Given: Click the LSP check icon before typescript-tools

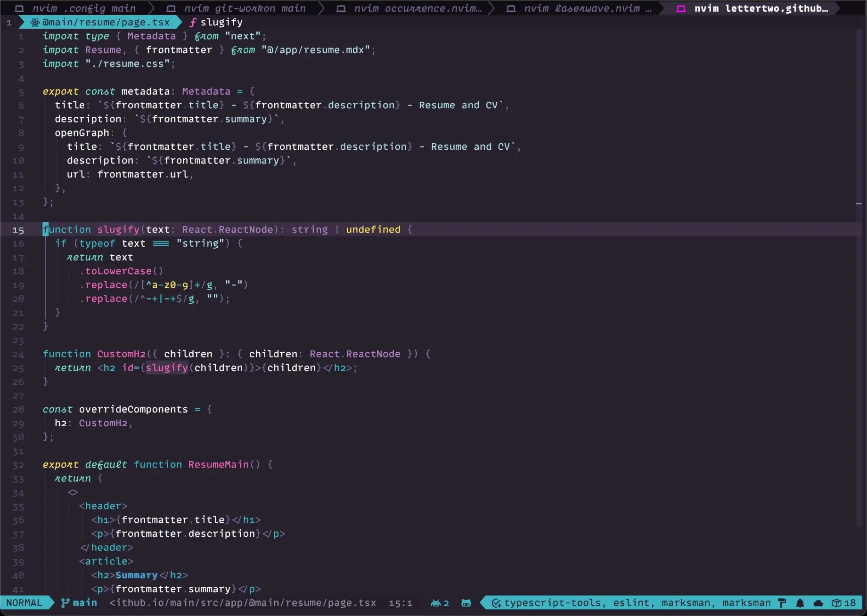Looking at the screenshot, I should coord(496,603).
